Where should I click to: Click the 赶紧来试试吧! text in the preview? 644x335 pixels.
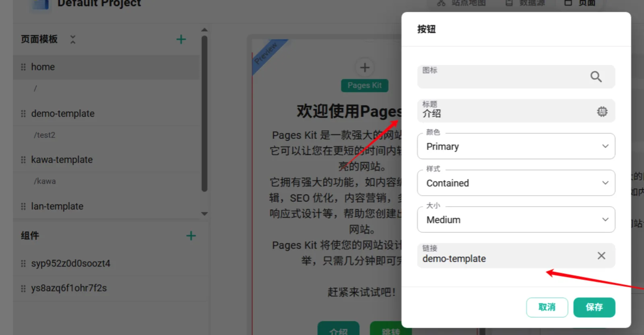tap(361, 292)
